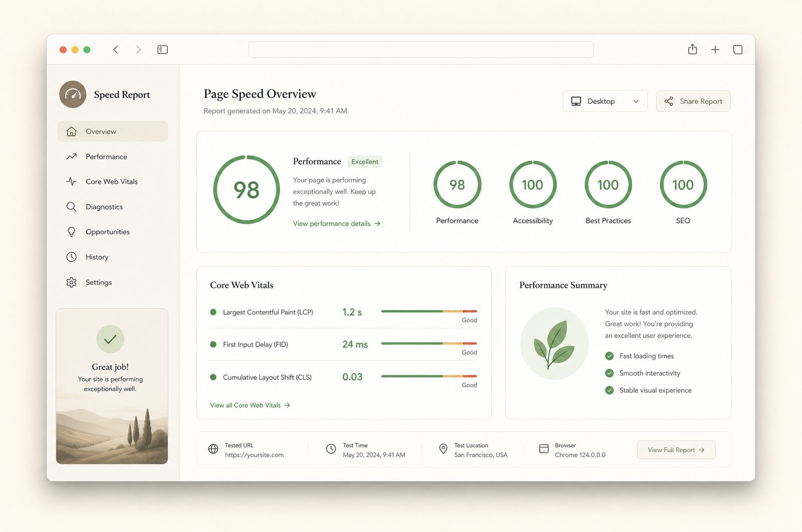Image resolution: width=802 pixels, height=532 pixels.
Task: Click the browser share icon
Action: pyautogui.click(x=692, y=49)
